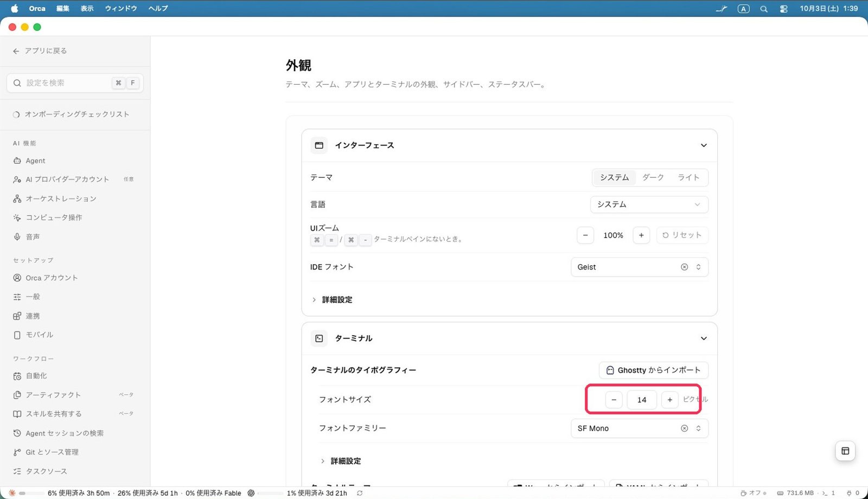The image size is (868, 499).
Task: Open オーケストレーション settings in sidebar
Action: [61, 199]
